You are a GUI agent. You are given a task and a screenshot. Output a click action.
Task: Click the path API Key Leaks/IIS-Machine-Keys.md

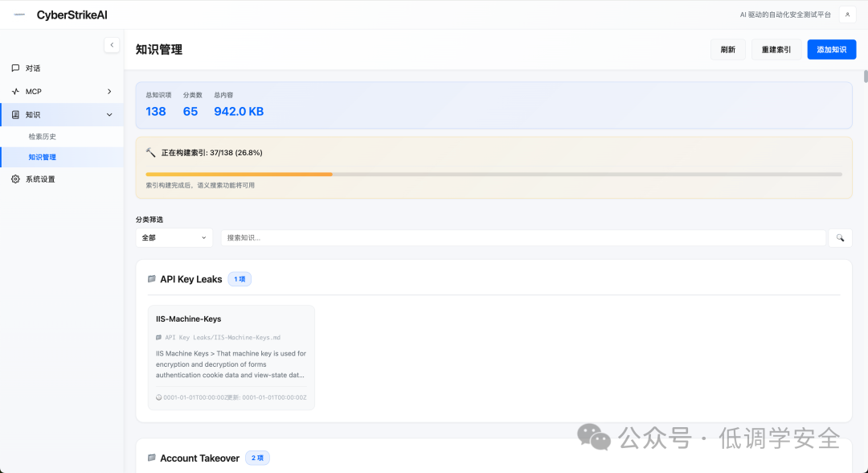pyautogui.click(x=223, y=337)
